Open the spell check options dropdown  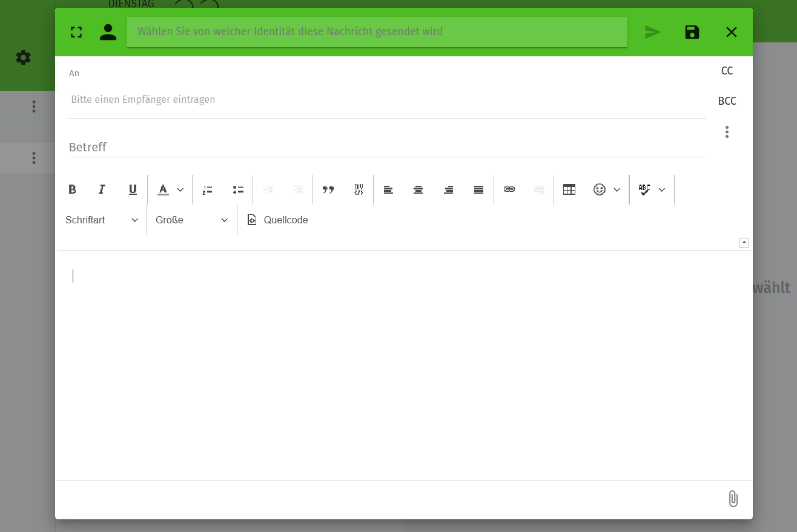[662, 189]
